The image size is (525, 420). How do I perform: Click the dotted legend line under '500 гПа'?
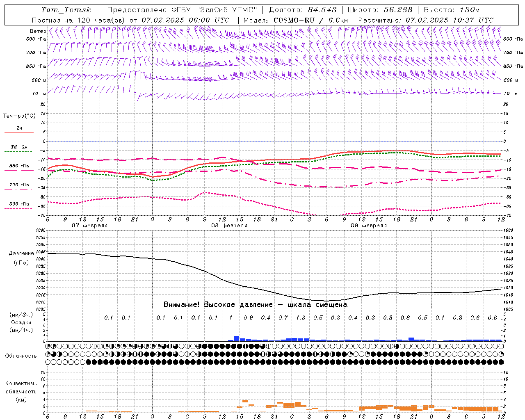point(18,209)
